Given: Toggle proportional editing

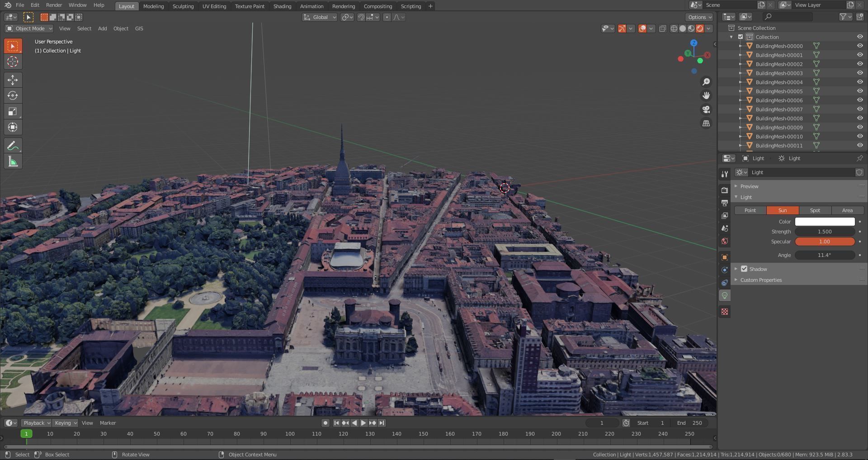Looking at the screenshot, I should (x=387, y=17).
